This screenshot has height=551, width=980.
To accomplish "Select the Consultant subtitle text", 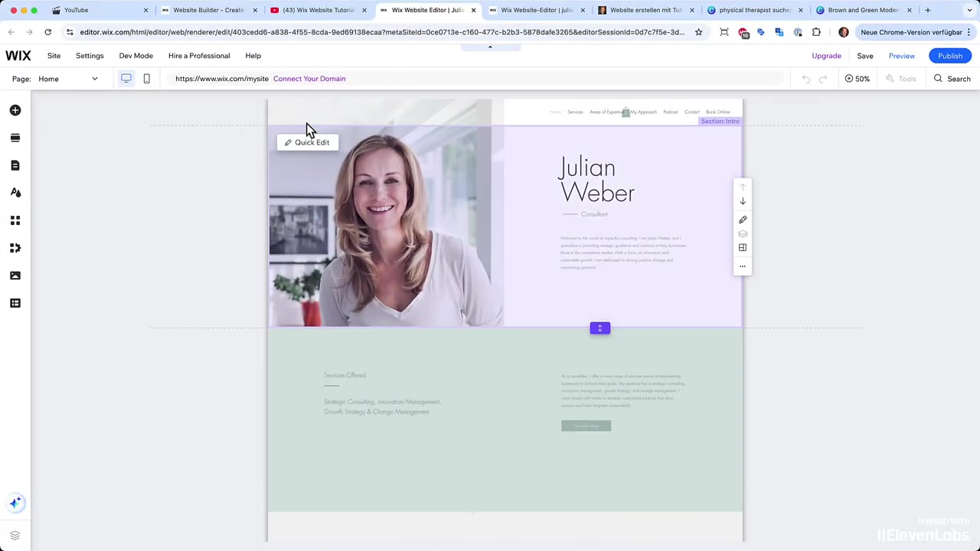I will click(x=594, y=214).
